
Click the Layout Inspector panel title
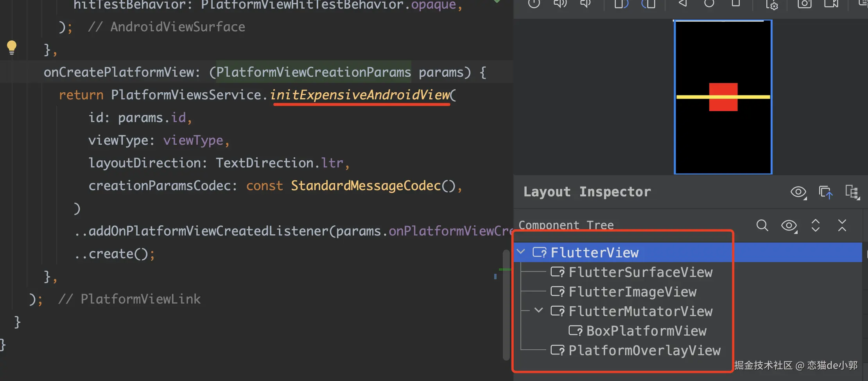click(587, 192)
